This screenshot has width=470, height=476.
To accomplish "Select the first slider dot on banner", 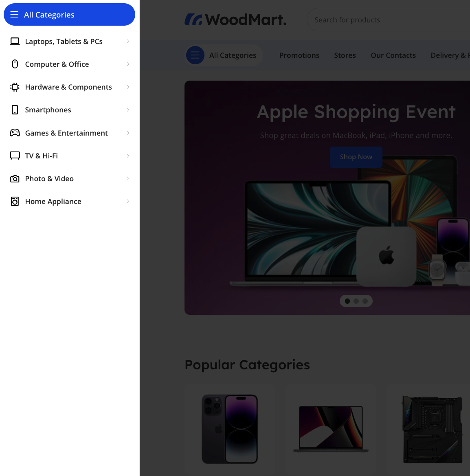I will pyautogui.click(x=347, y=301).
